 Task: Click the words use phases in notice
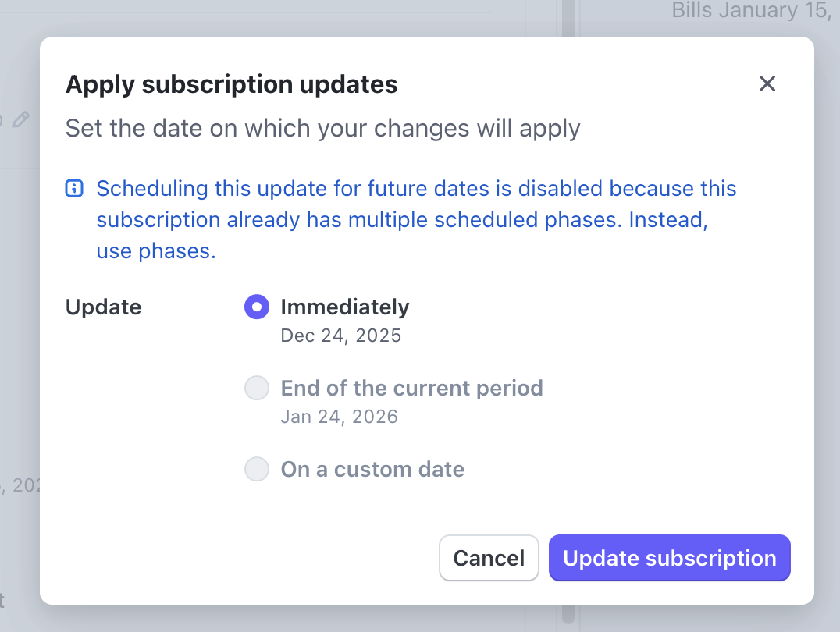pos(155,252)
